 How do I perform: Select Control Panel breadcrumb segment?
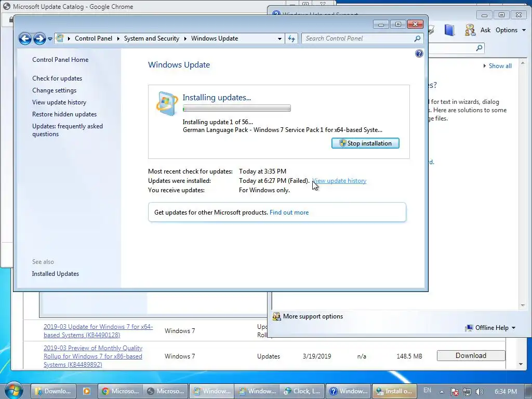94,38
